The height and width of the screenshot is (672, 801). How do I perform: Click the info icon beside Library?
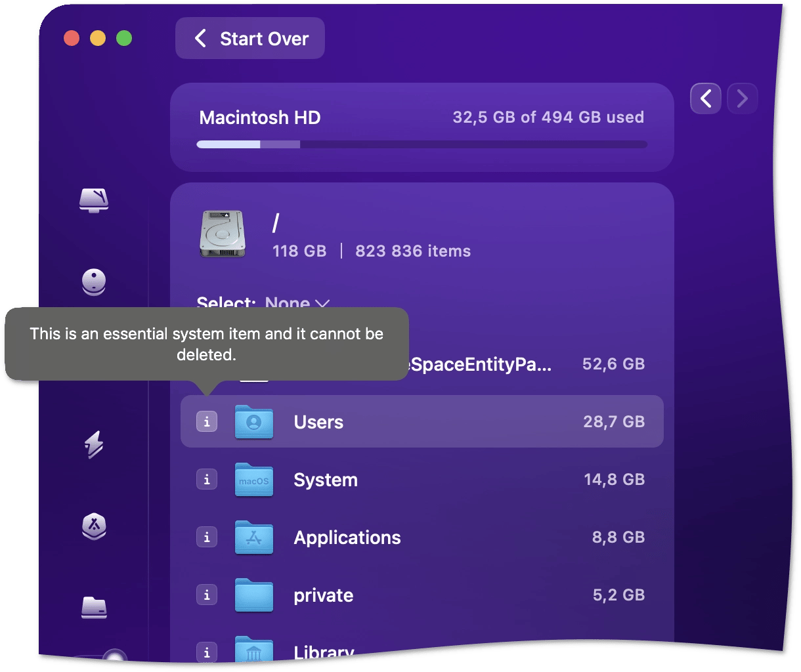click(207, 652)
